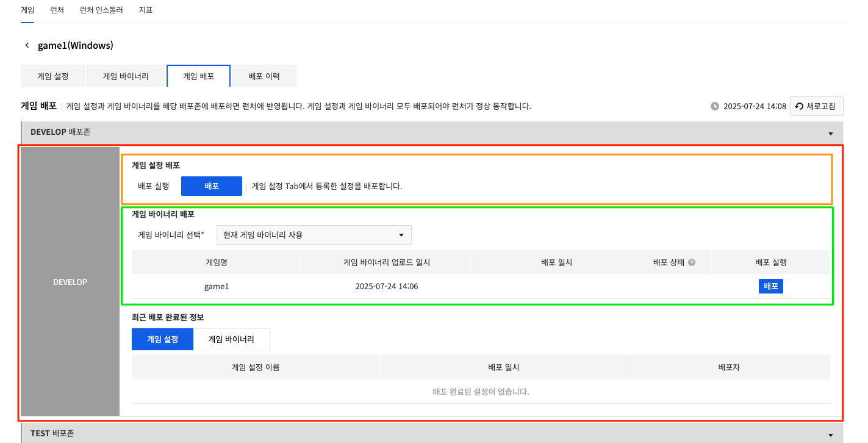The height and width of the screenshot is (443, 868).
Task: Open the 런처 top menu item
Action: coord(57,10)
